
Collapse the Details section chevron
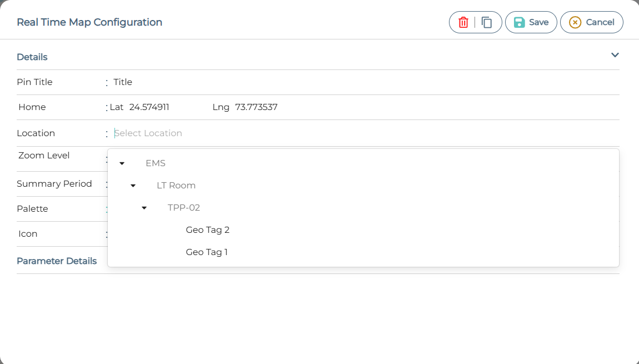[615, 55]
